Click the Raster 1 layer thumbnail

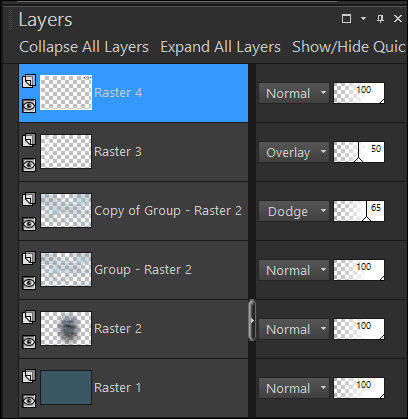click(x=66, y=387)
